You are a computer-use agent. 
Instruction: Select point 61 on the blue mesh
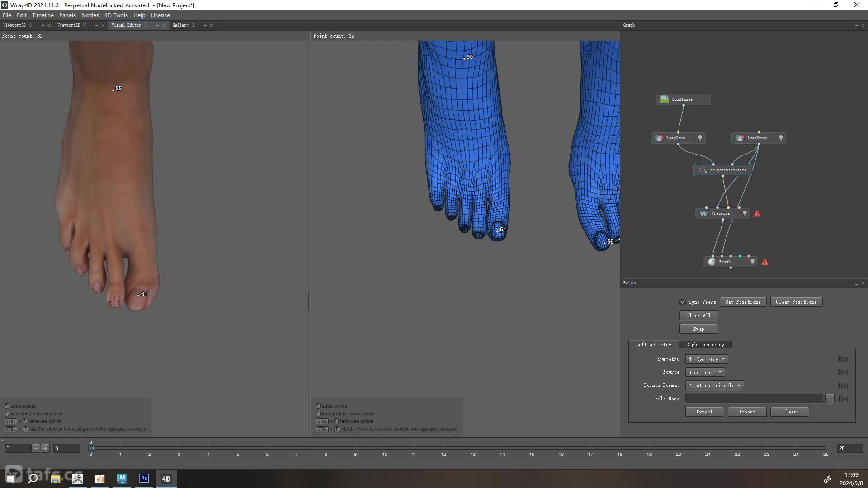498,231
